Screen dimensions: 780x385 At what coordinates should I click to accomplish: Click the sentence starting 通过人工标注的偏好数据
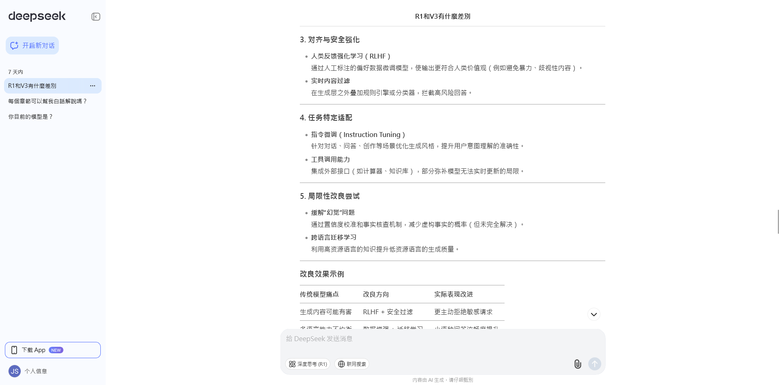pyautogui.click(x=447, y=68)
